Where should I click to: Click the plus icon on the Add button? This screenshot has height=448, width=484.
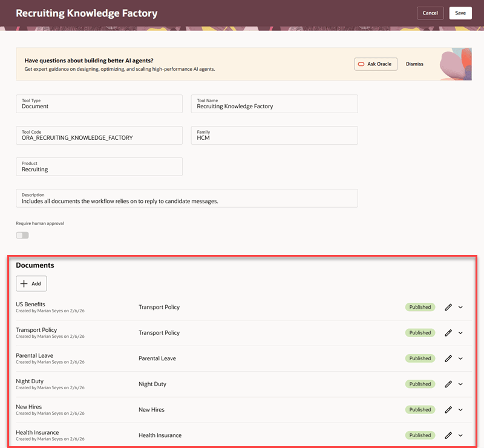(24, 283)
